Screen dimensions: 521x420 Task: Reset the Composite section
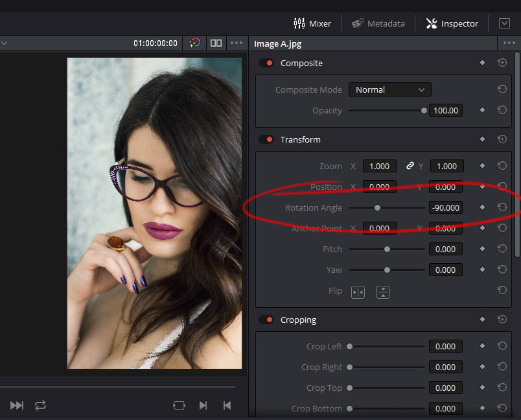(x=502, y=62)
